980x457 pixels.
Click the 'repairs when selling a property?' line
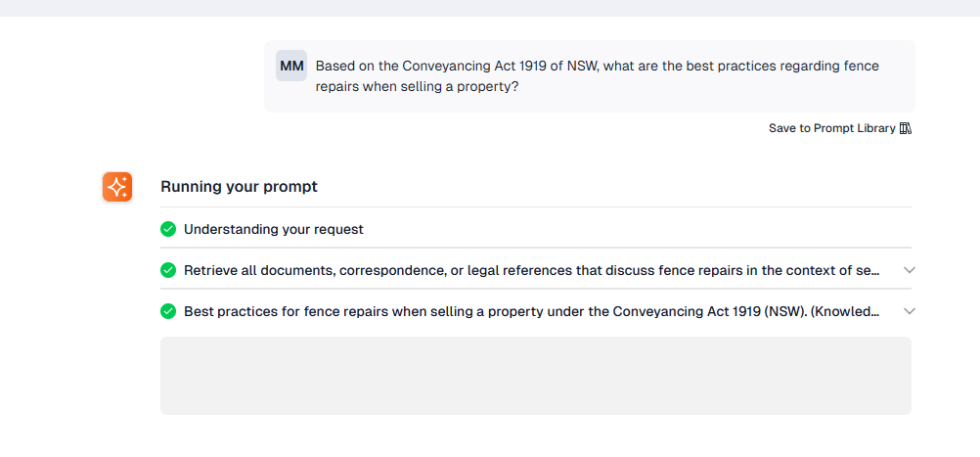coord(417,87)
